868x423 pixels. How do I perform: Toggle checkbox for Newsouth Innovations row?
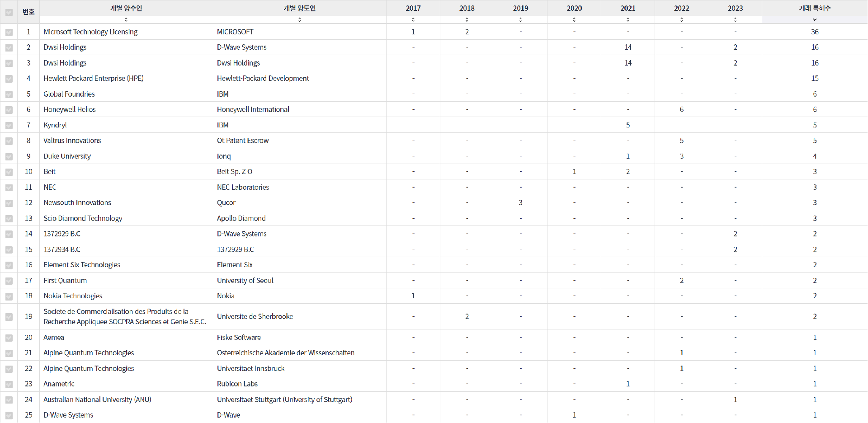tap(9, 203)
